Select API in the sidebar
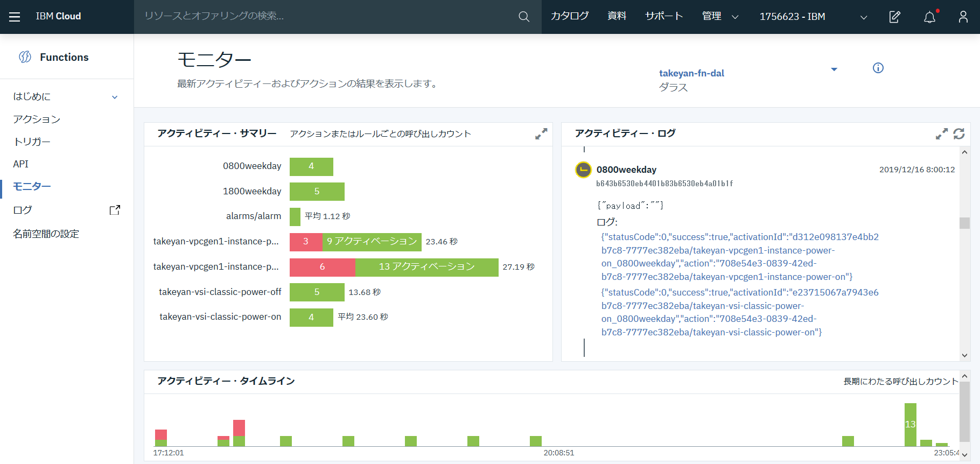 (x=20, y=164)
